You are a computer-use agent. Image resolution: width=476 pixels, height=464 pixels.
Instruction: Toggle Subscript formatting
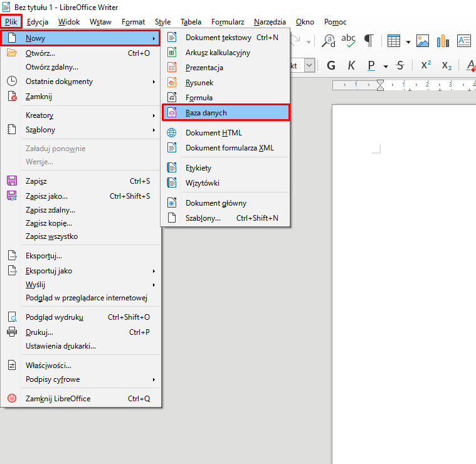point(447,66)
